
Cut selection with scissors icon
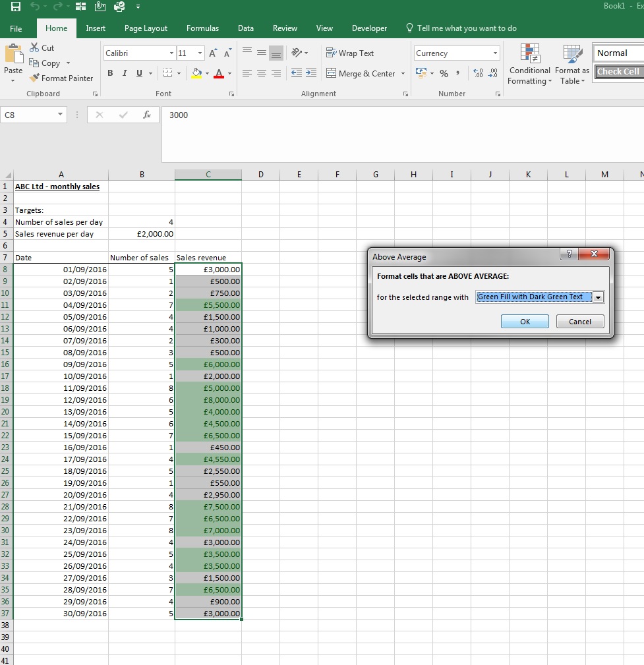coord(34,47)
